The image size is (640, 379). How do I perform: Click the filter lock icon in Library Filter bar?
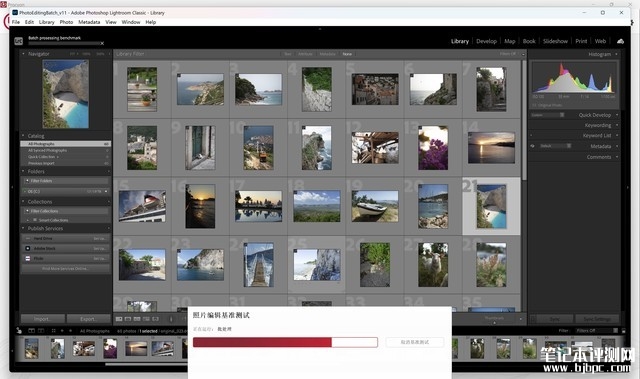524,54
